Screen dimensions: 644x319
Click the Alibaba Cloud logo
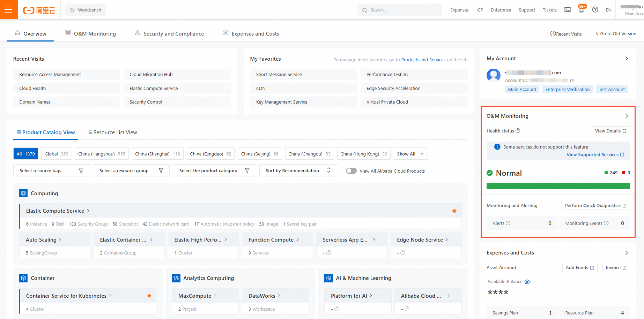coord(39,10)
